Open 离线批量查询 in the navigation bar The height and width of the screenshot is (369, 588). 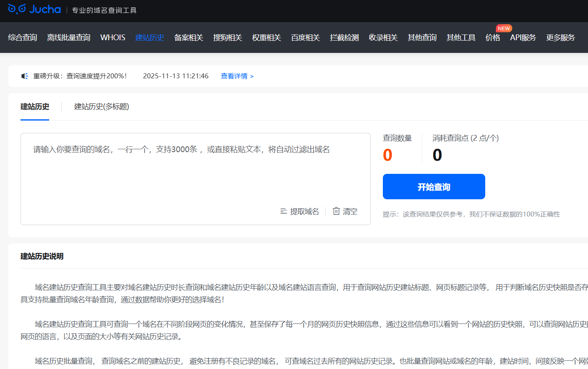[68, 38]
